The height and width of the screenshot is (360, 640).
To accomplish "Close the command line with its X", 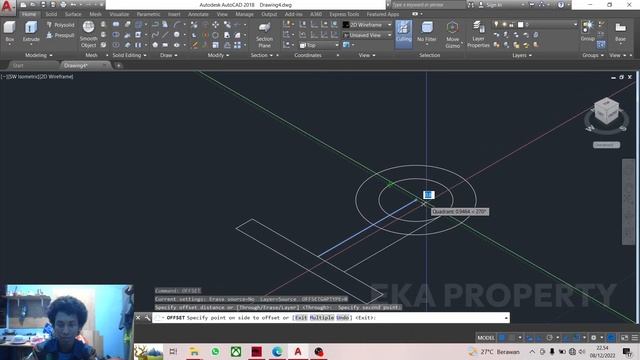I will pyautogui.click(x=138, y=318).
